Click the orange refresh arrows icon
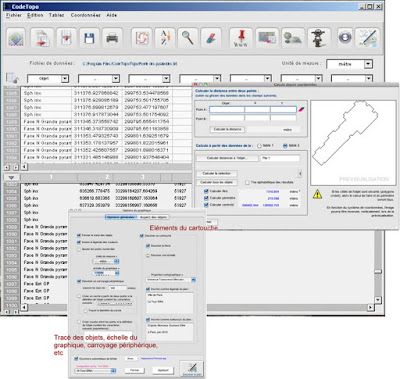The height and width of the screenshot is (379, 400). coord(142,38)
